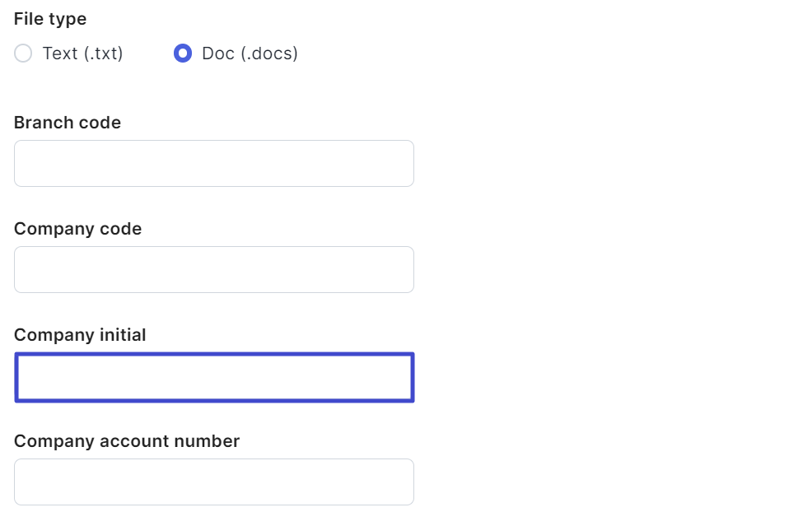Select the Text (.txt) radio button
The image size is (812, 526).
[23, 54]
